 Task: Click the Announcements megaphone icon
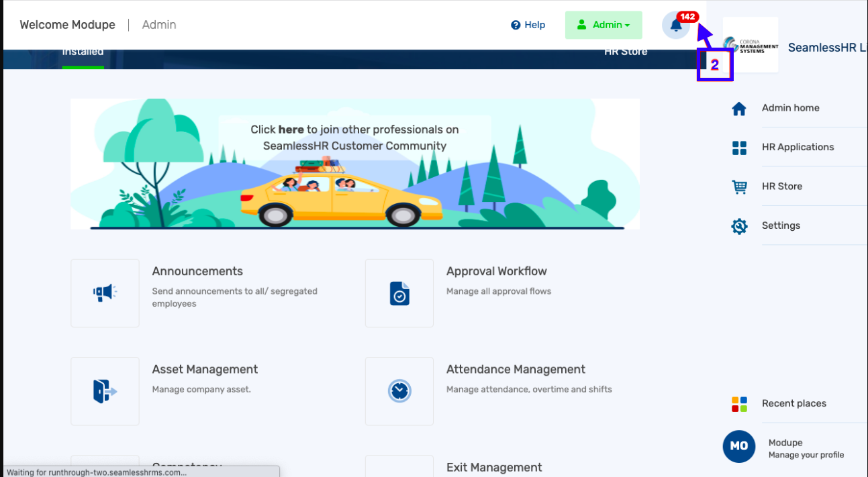pos(105,293)
